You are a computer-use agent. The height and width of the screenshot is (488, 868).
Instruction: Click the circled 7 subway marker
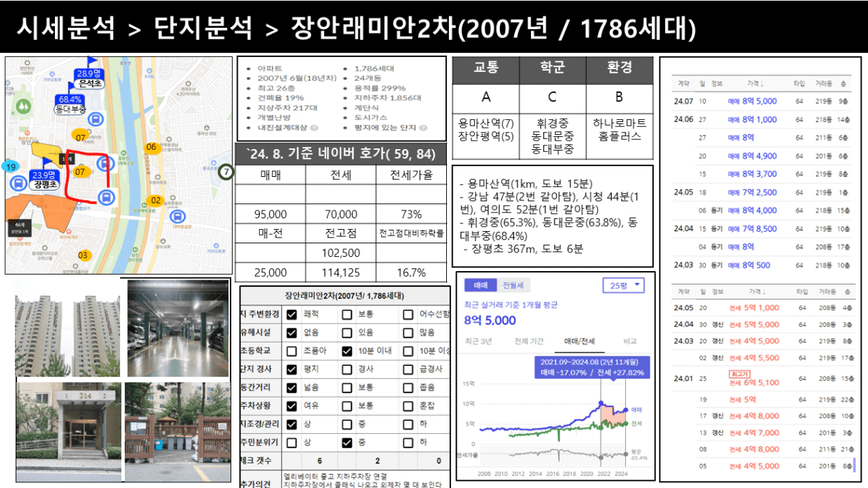pos(226,171)
